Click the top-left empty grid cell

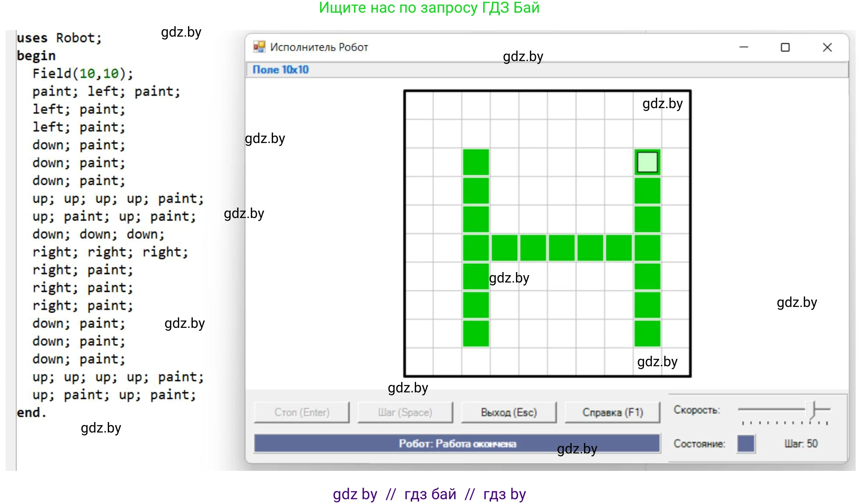pyautogui.click(x=419, y=105)
